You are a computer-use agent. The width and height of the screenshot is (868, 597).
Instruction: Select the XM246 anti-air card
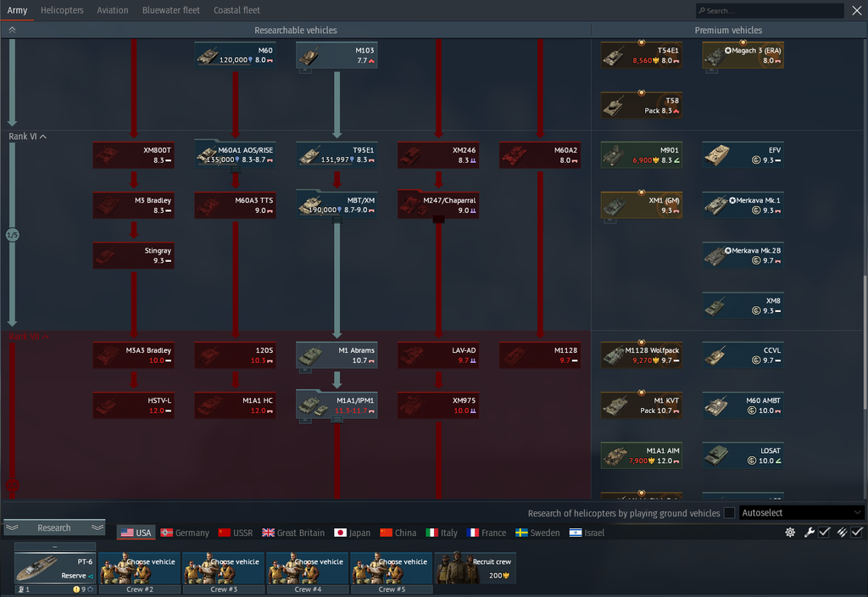tap(438, 155)
